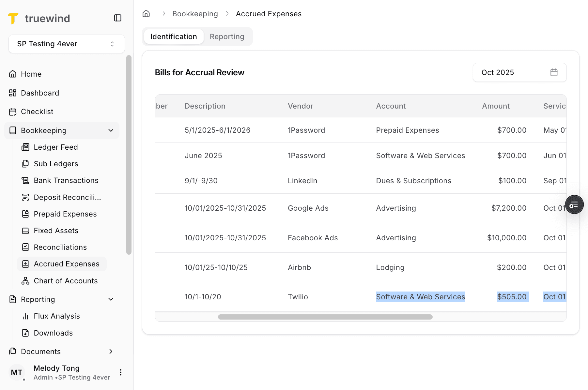Click the Flux Analysis chart icon
Screen dimensions: 588x390
click(x=25, y=316)
